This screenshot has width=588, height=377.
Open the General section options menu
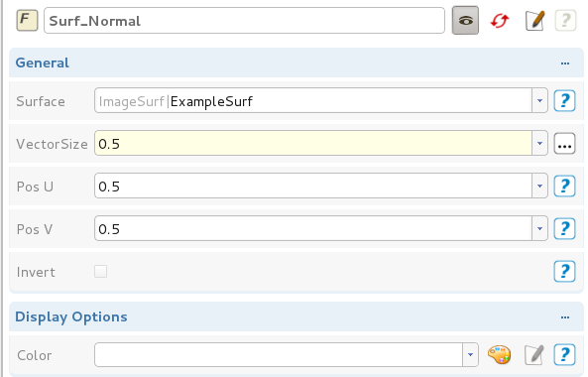click(565, 63)
